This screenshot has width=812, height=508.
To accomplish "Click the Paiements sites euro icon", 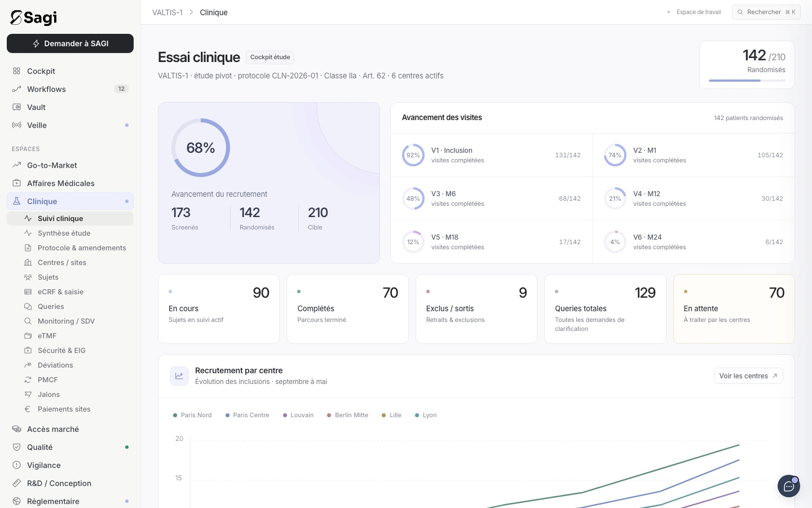I will coord(28,409).
